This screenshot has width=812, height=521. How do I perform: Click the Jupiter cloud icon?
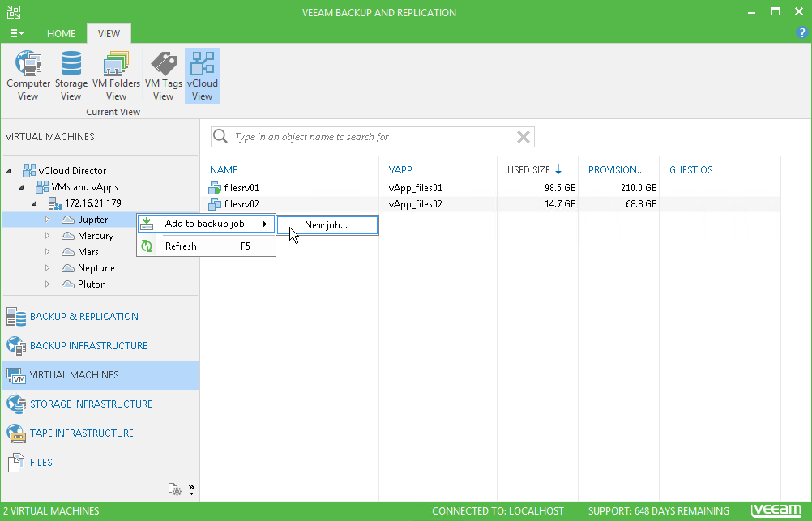(68, 220)
